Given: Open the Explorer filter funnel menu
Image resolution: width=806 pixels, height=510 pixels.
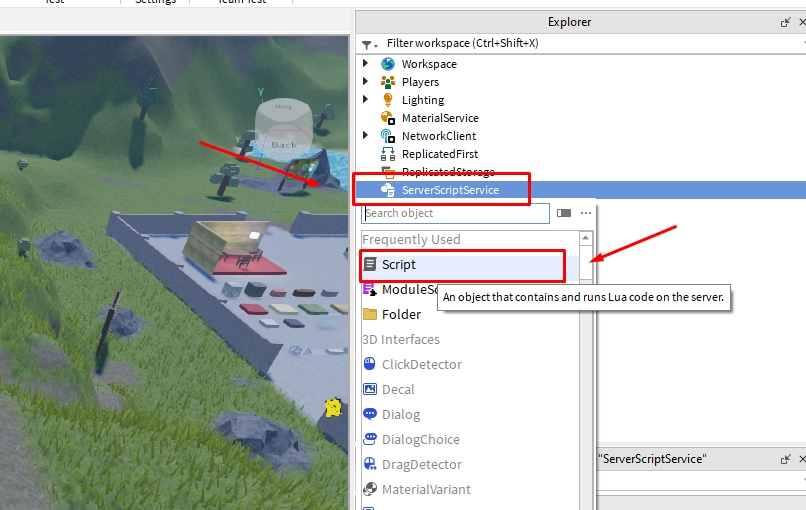Looking at the screenshot, I should [369, 44].
